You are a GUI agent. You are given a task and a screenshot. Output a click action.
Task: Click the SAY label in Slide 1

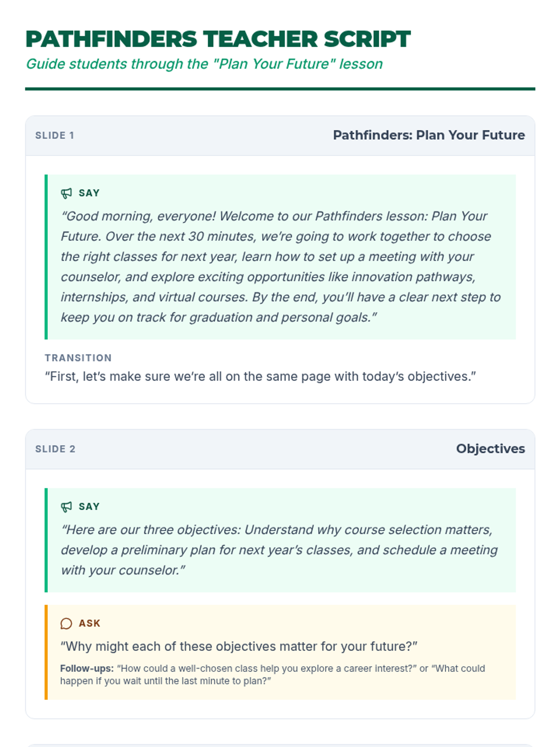89,193
